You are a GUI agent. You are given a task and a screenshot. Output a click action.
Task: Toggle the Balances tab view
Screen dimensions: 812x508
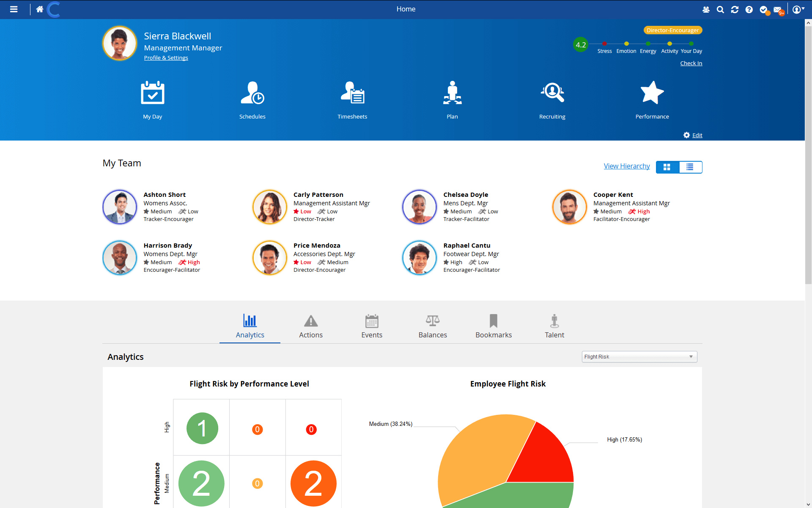click(433, 326)
